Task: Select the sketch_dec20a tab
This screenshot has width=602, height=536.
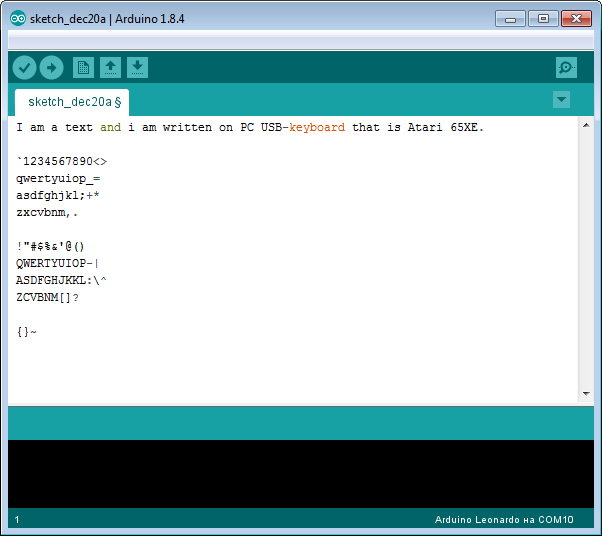Action: [72, 101]
